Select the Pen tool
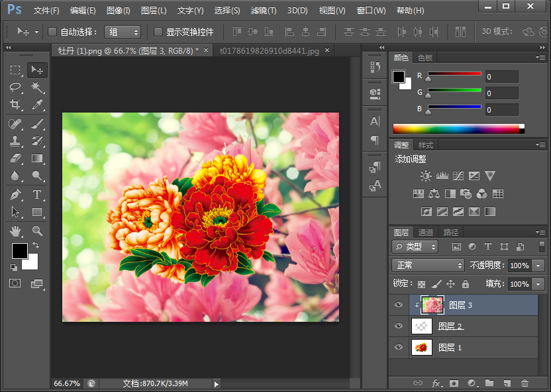 [15, 195]
